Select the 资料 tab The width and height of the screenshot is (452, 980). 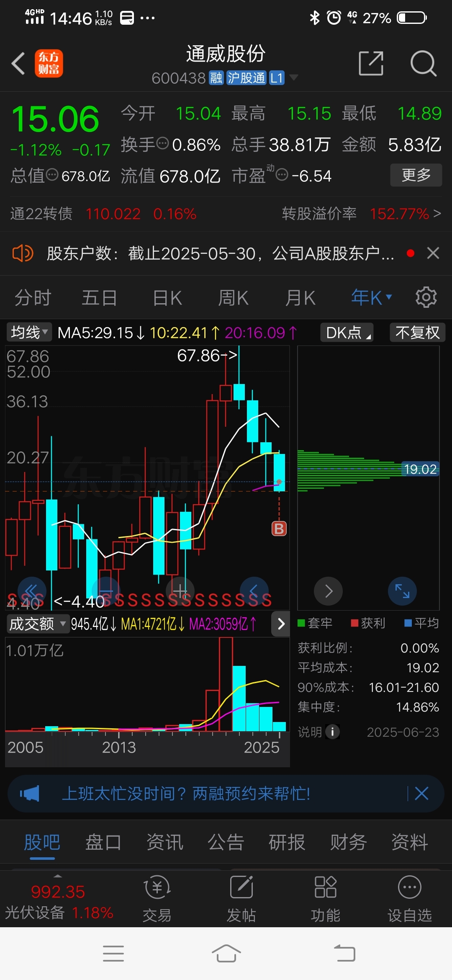coord(410,842)
